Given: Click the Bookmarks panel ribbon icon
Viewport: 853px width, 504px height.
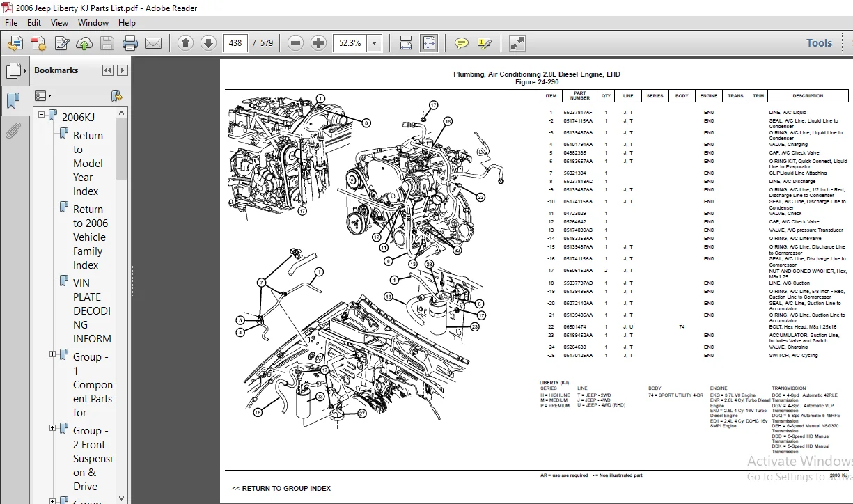Looking at the screenshot, I should (x=13, y=101).
